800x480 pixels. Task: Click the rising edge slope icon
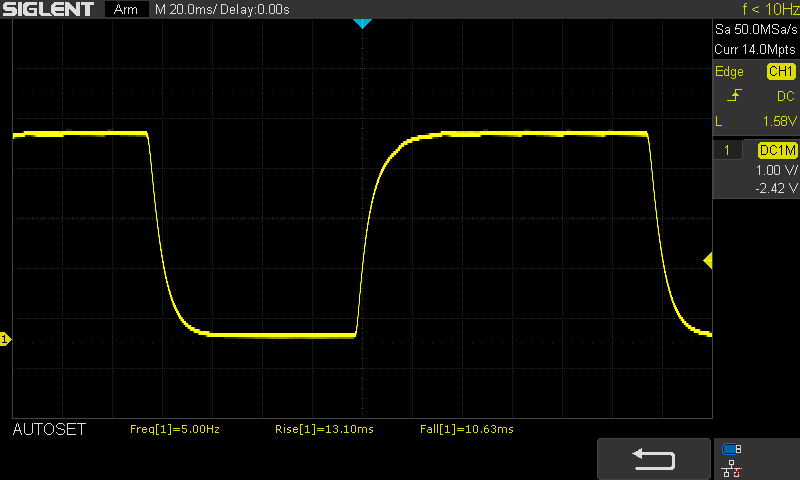tap(734, 95)
